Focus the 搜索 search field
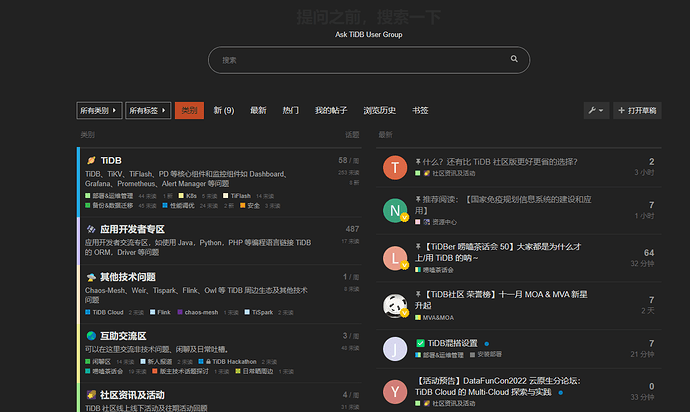Image resolution: width=690 pixels, height=412 pixels. tap(369, 60)
